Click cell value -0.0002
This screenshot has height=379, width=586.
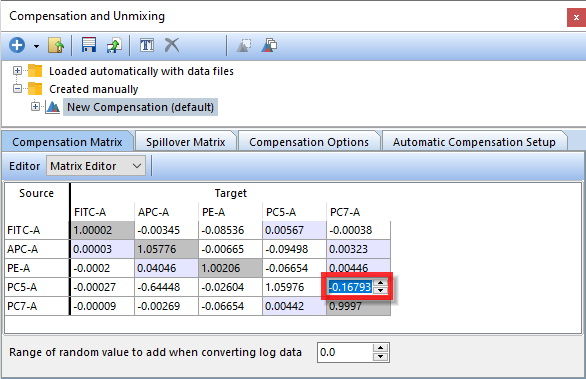click(102, 268)
